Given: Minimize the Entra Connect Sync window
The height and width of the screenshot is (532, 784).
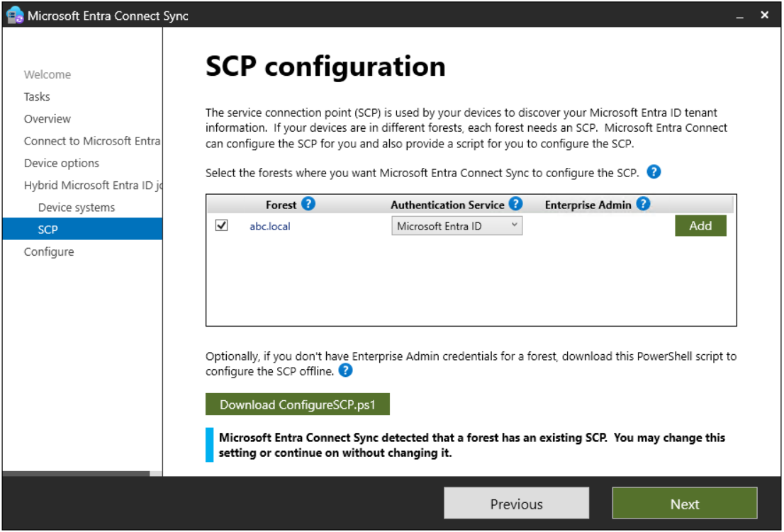Looking at the screenshot, I should click(739, 16).
